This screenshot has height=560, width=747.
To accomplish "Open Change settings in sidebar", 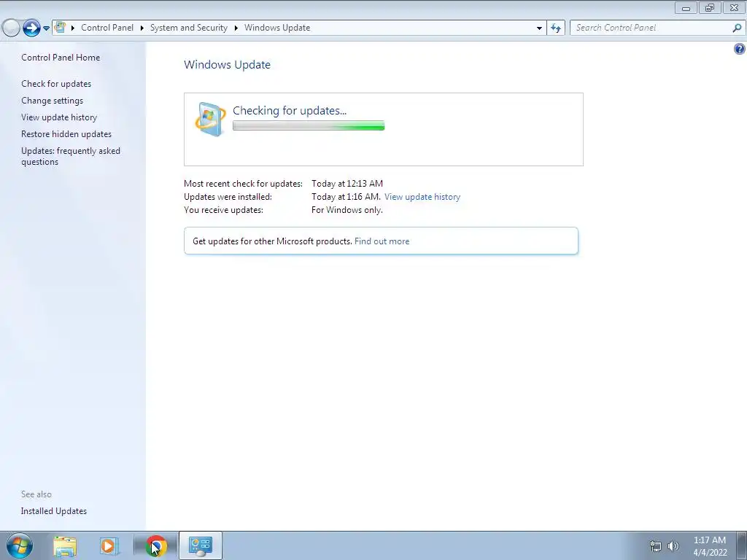I will click(x=52, y=101).
